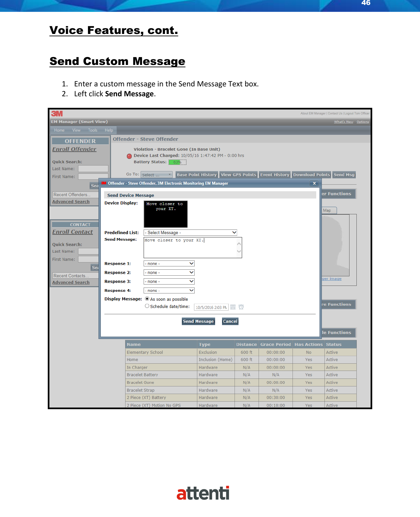This screenshot has width=420, height=517.
Task: Select the 'Schedule date/time' radio option
Action: point(147,306)
